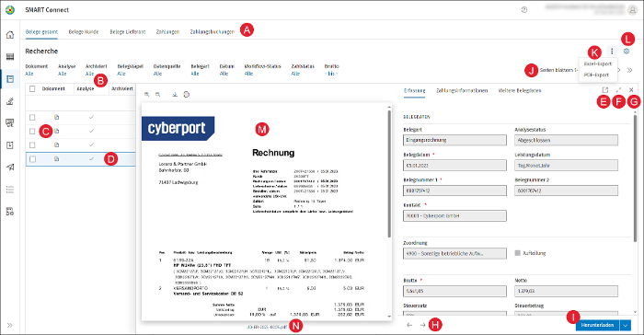This screenshot has height=335, width=644.
Task: Open the help question mark icon
Action: point(524,10)
